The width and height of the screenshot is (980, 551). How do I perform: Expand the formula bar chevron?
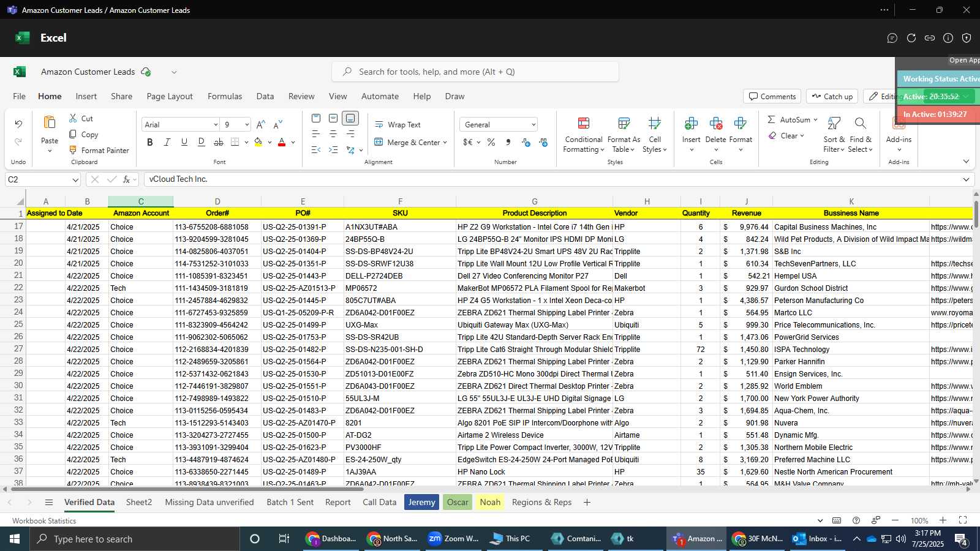[x=966, y=179]
